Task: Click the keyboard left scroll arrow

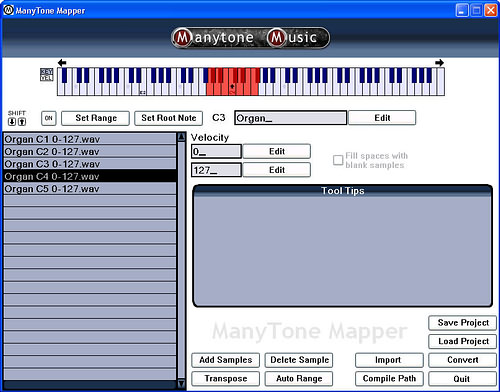Action: coord(62,63)
